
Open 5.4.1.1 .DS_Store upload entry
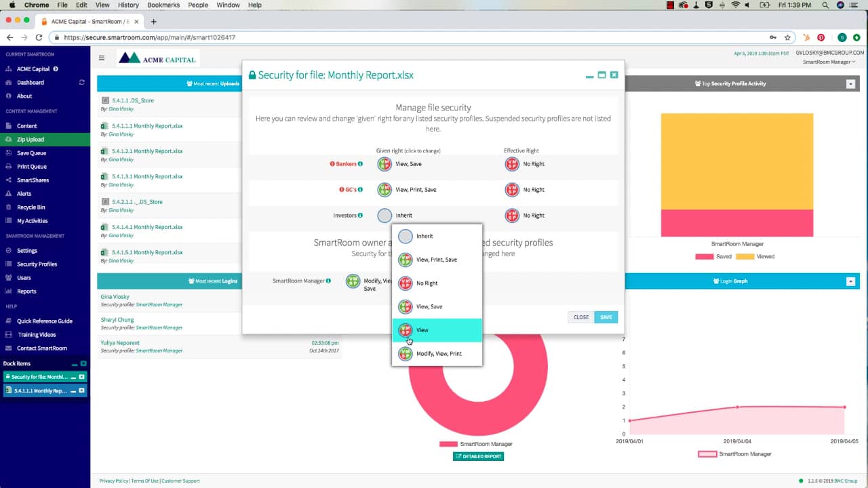click(133, 100)
